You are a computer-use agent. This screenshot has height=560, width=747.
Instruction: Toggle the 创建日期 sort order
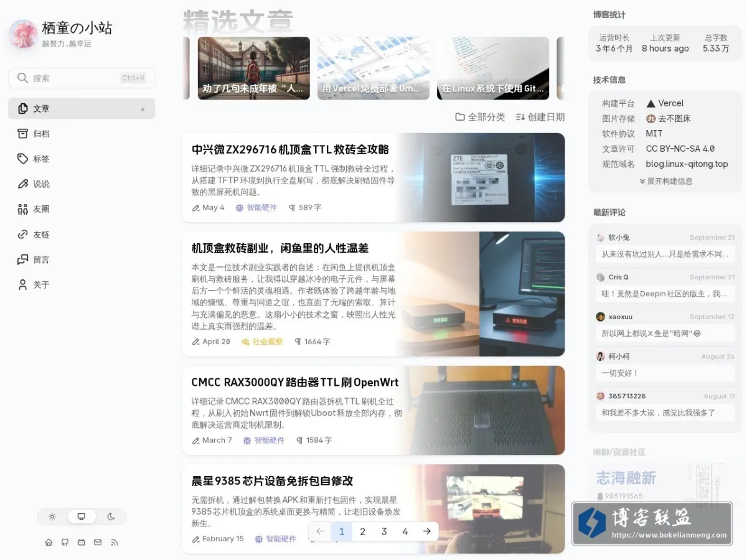pyautogui.click(x=540, y=117)
